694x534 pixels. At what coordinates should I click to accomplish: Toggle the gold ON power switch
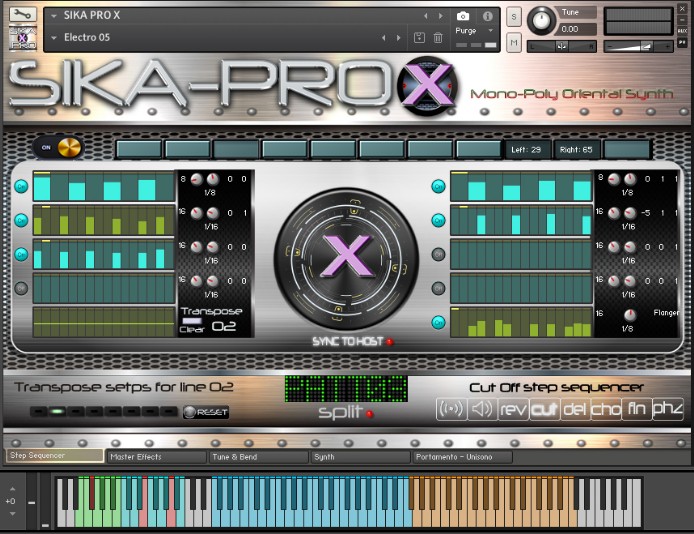(59, 147)
